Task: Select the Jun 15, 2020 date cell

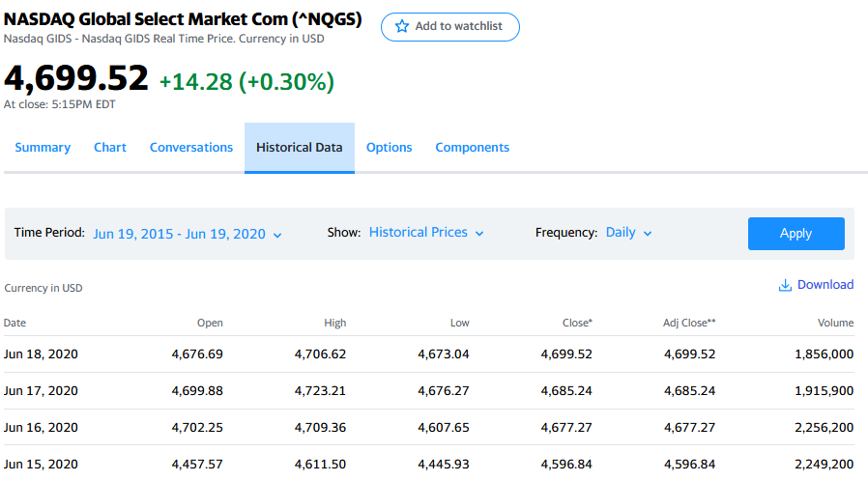Action: [41, 465]
